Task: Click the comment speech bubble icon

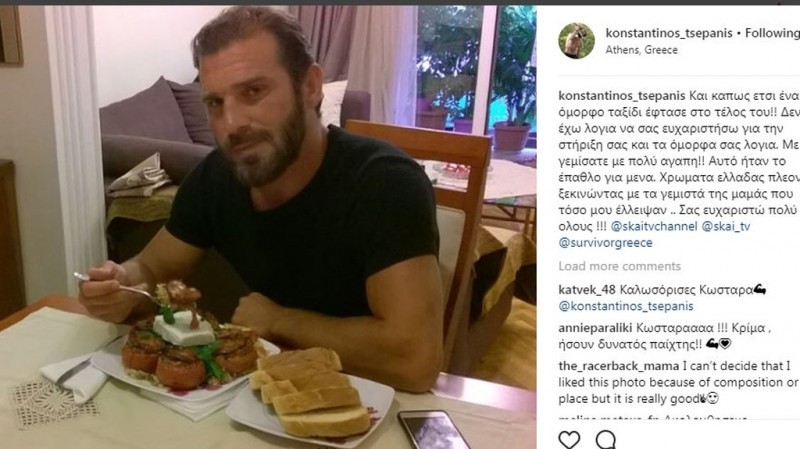Action: tap(606, 439)
